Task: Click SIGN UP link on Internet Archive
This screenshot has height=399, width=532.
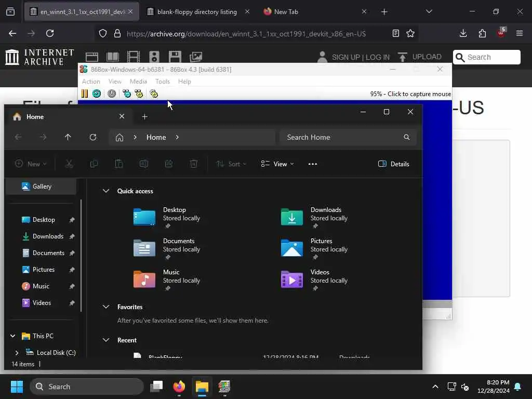Action: (345, 57)
